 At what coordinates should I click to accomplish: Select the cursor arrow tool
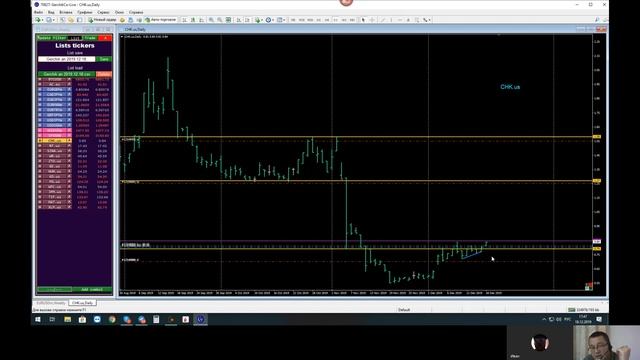click(x=363, y=20)
